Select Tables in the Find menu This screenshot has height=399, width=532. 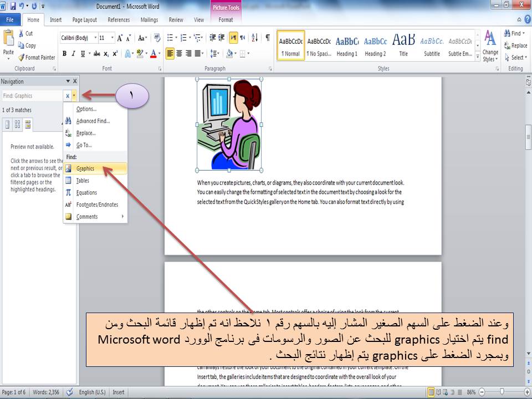(x=95, y=181)
